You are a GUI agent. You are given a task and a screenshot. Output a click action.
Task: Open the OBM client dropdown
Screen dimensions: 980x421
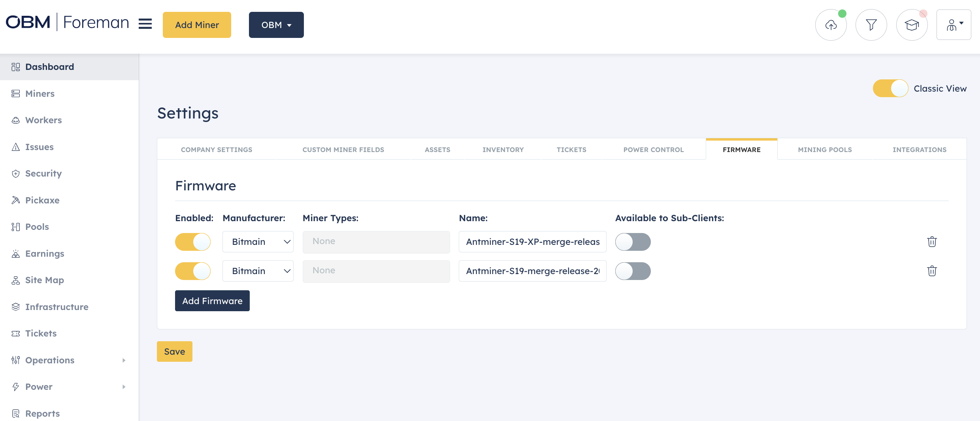pos(276,25)
